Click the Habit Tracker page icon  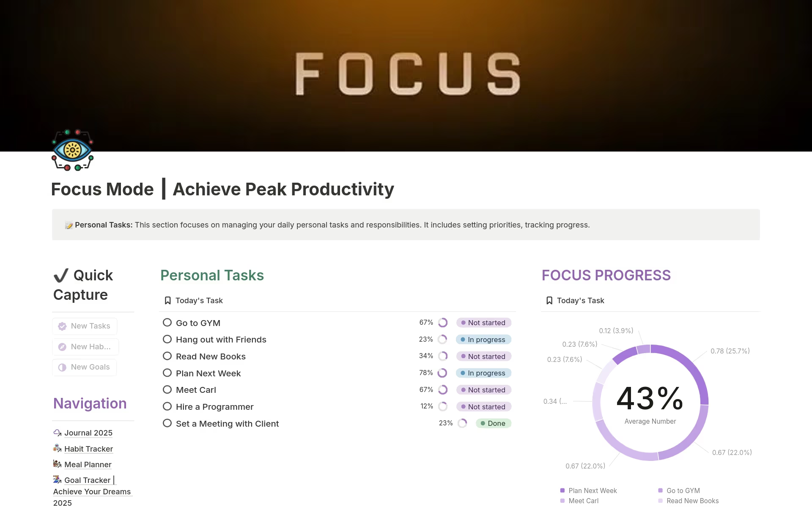[58, 448]
